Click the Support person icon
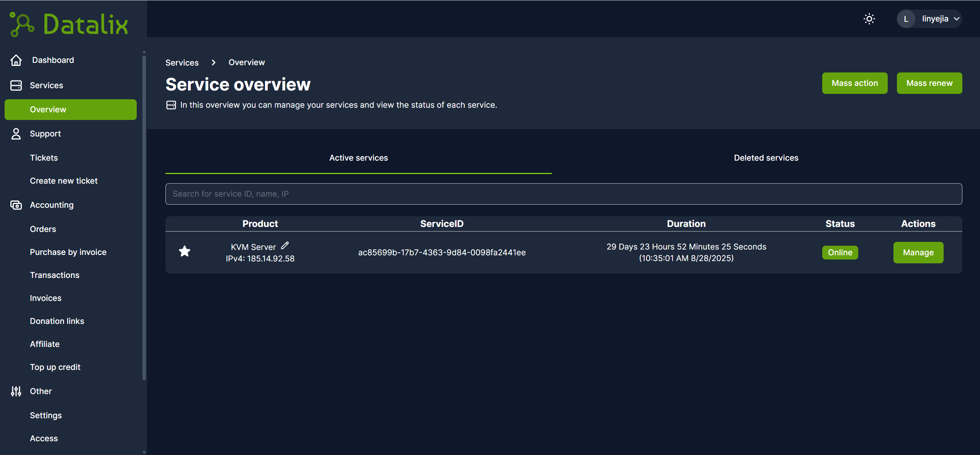 [x=16, y=134]
